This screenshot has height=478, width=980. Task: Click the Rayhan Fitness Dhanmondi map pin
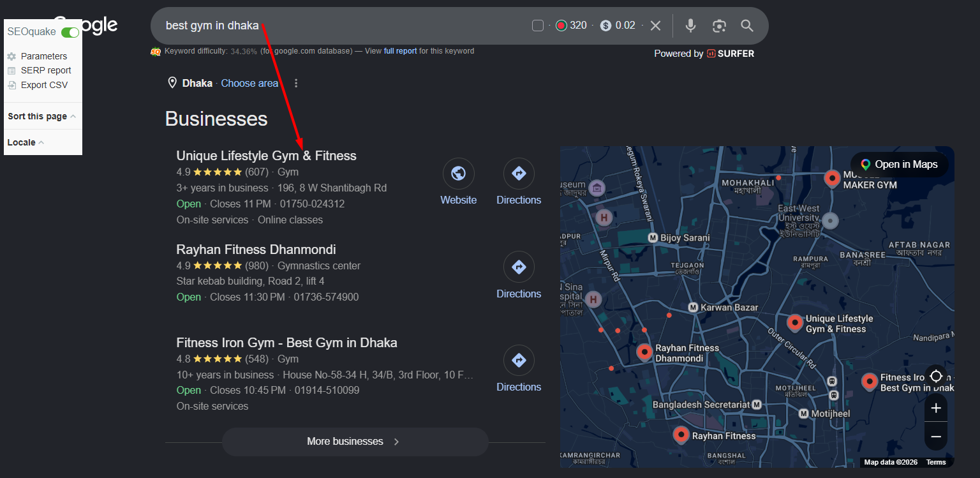644,352
